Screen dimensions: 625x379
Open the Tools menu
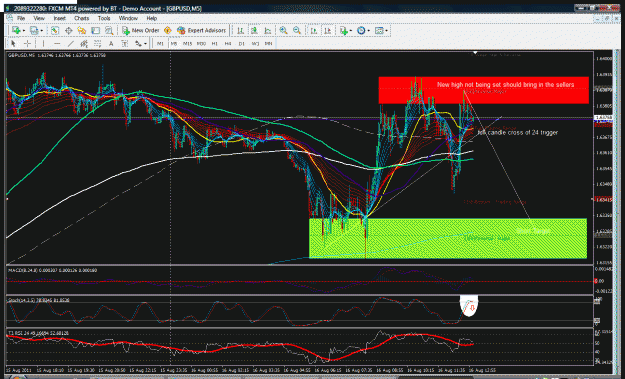[104, 18]
